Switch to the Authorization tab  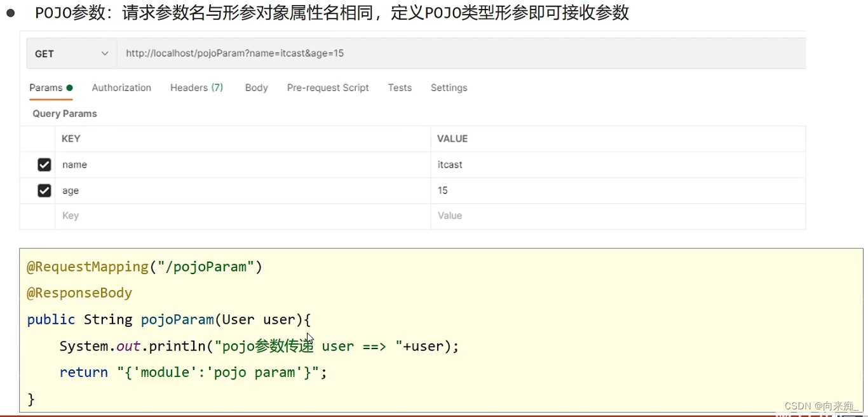click(x=121, y=88)
